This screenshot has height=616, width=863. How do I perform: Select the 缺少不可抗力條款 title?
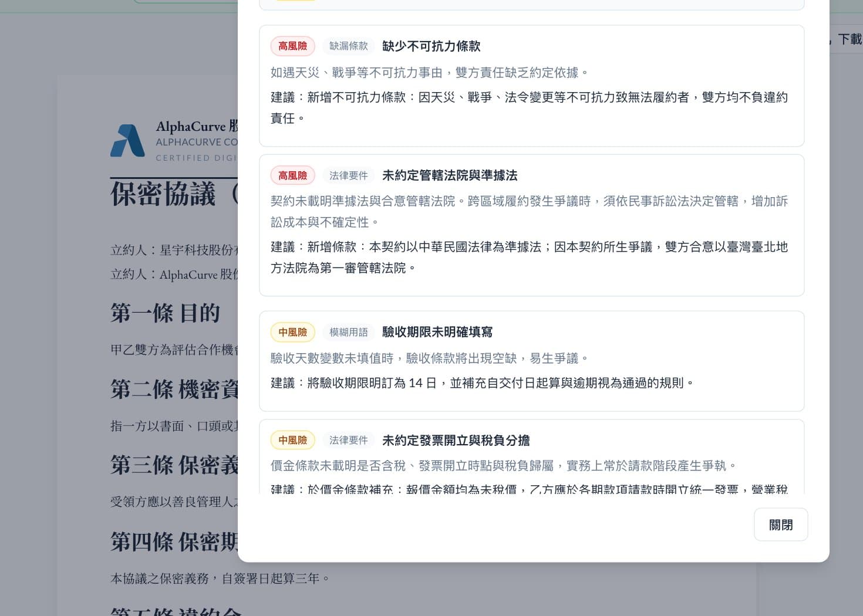tap(431, 46)
